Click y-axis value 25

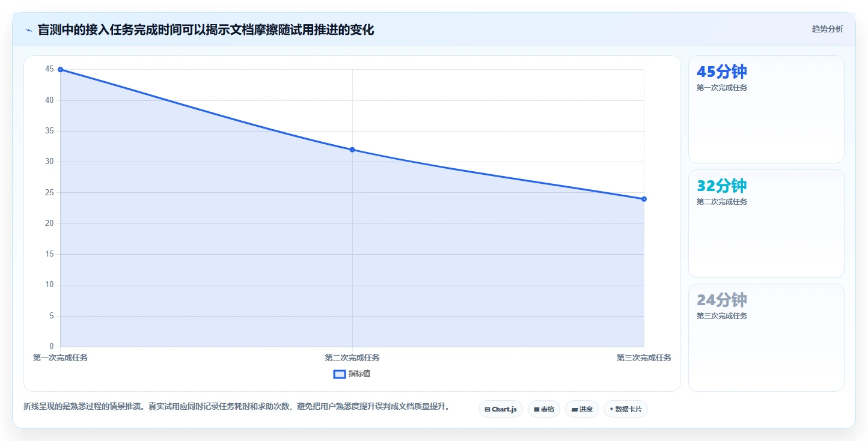pyautogui.click(x=49, y=192)
